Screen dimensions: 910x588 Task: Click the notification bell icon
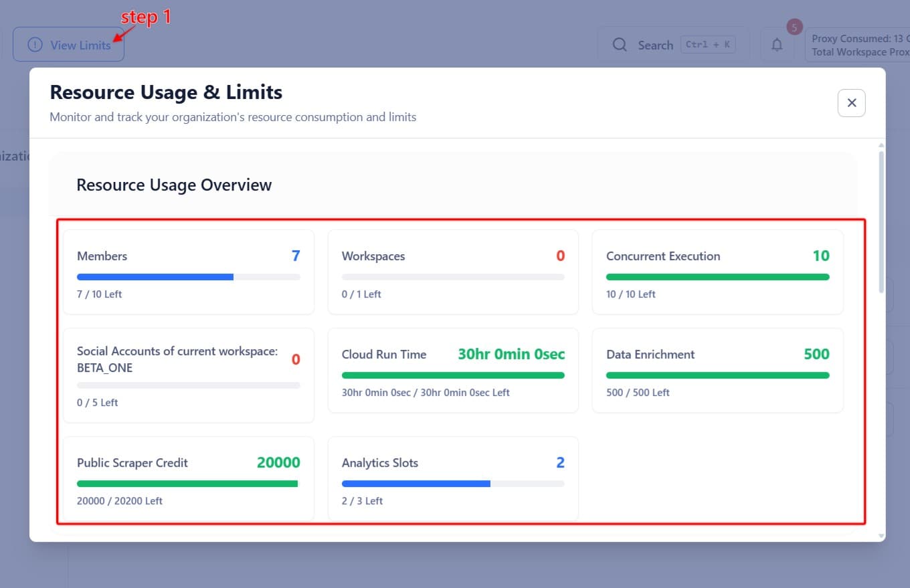[777, 45]
